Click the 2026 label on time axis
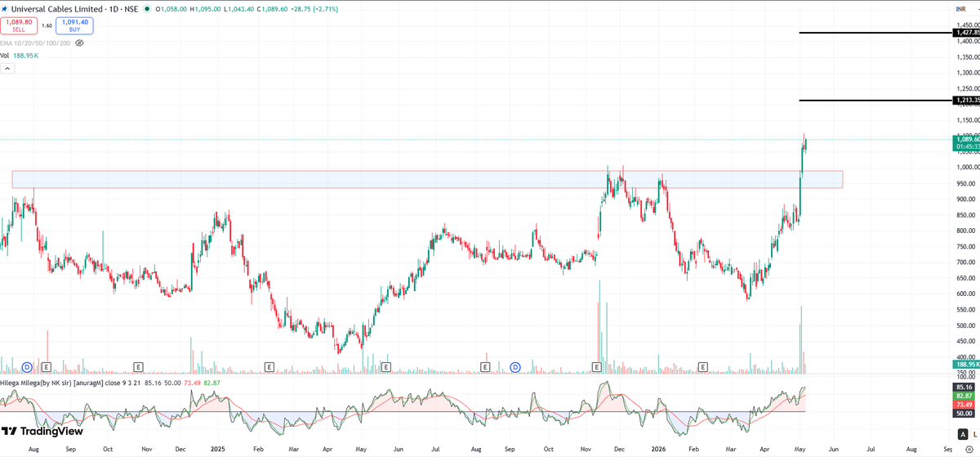Screen dimensions: 980x457 pos(658,450)
